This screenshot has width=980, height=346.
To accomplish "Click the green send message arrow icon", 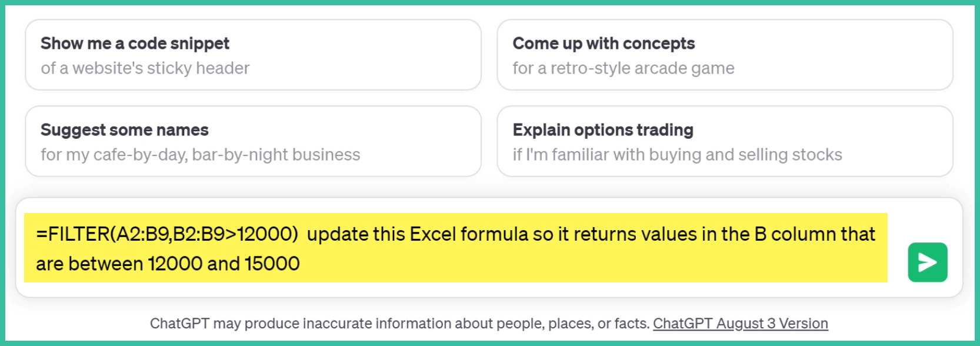I will click(x=927, y=262).
